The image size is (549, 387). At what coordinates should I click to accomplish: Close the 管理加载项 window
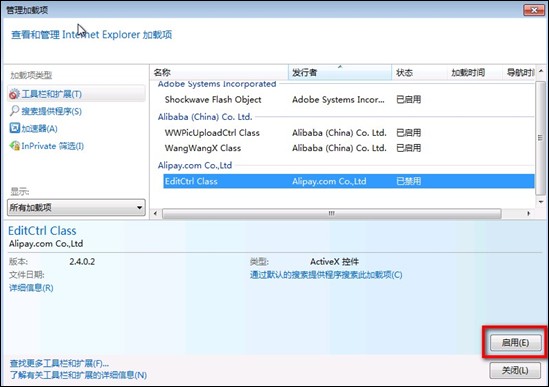tap(534, 10)
